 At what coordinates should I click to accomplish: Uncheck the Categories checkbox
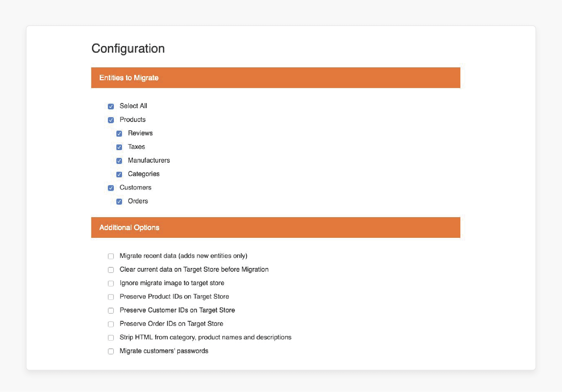click(x=119, y=175)
